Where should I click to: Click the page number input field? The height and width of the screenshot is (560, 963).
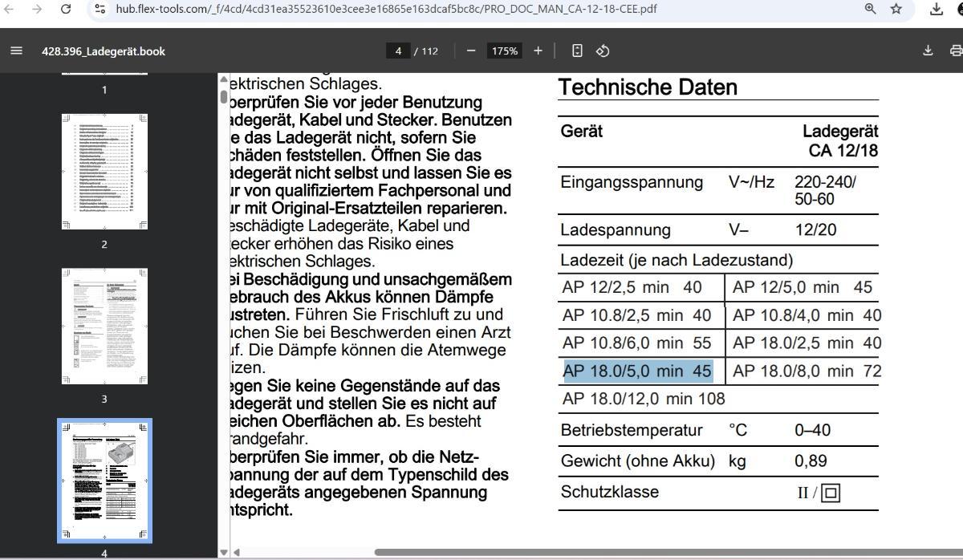tap(397, 51)
